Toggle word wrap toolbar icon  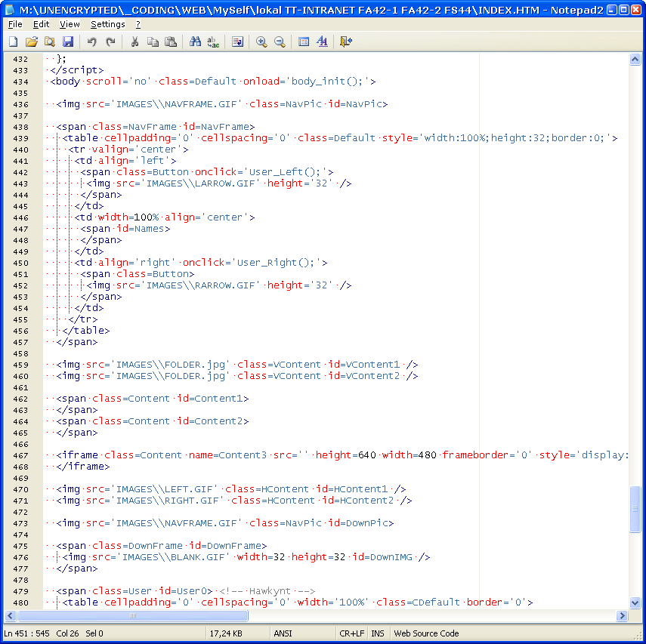237,42
